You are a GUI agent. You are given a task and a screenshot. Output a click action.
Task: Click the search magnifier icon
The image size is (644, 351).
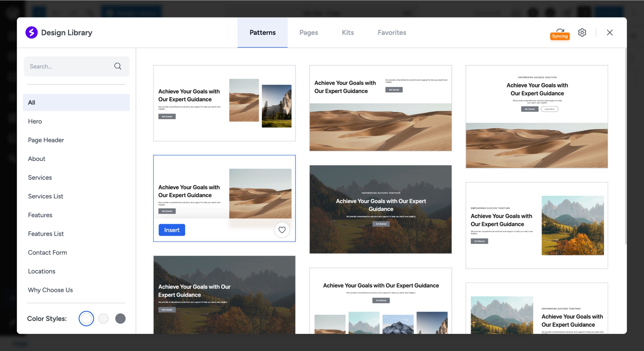[117, 66]
